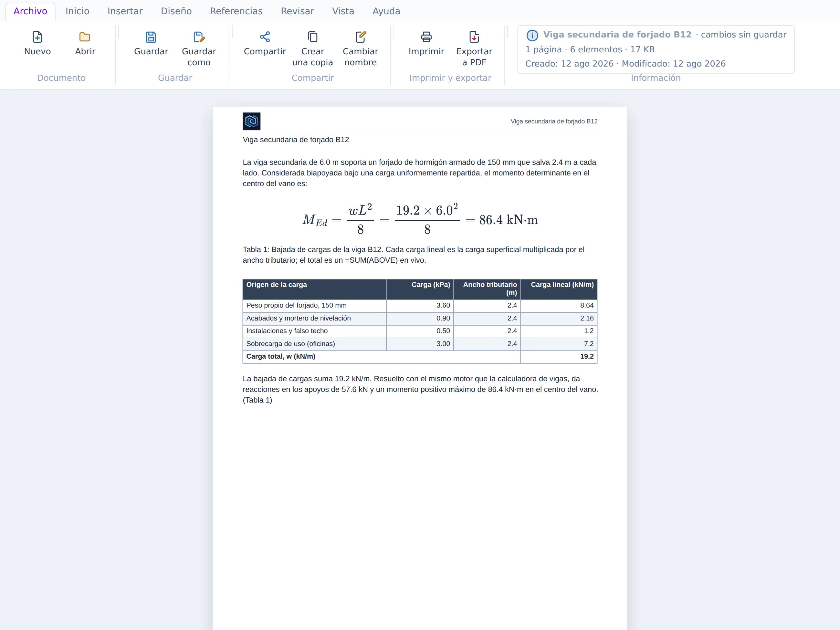Click the 'Origen de la carga' header cell
This screenshot has width=840, height=630.
pyautogui.click(x=314, y=289)
